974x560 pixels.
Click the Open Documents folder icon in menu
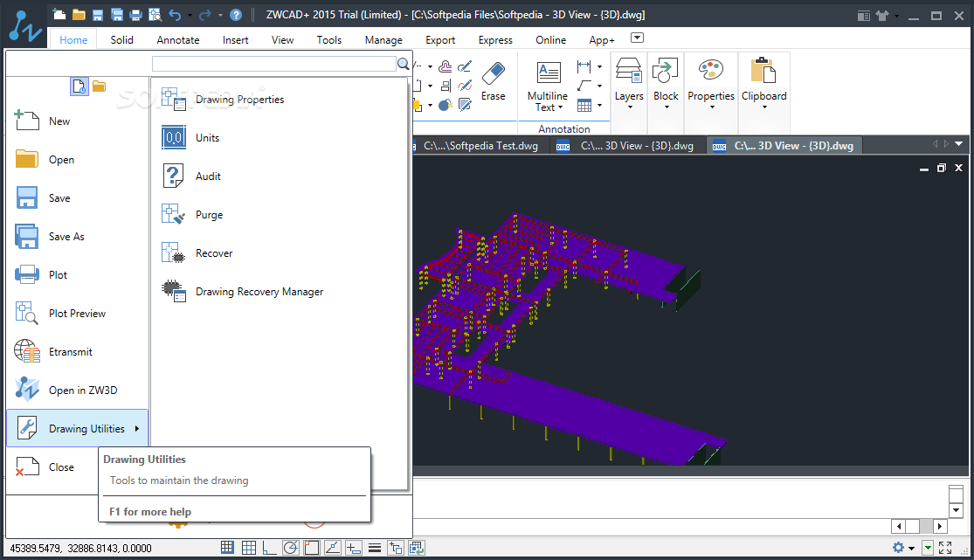pos(100,86)
